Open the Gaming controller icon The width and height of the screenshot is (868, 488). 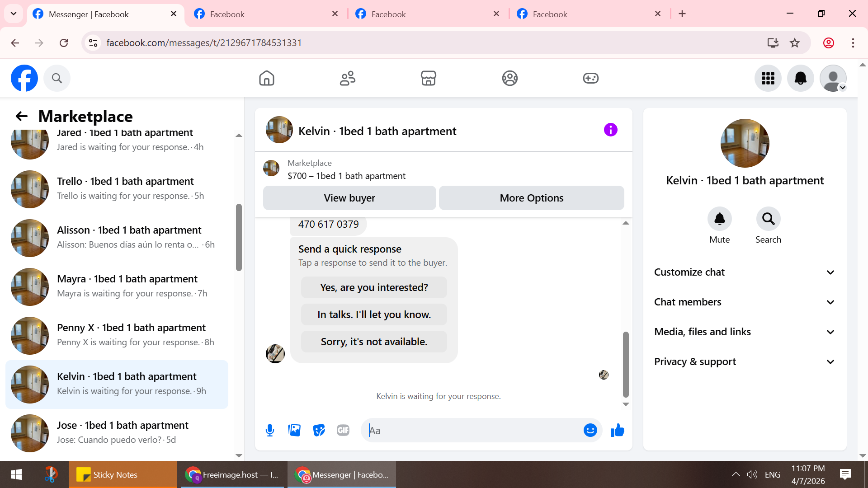click(591, 78)
